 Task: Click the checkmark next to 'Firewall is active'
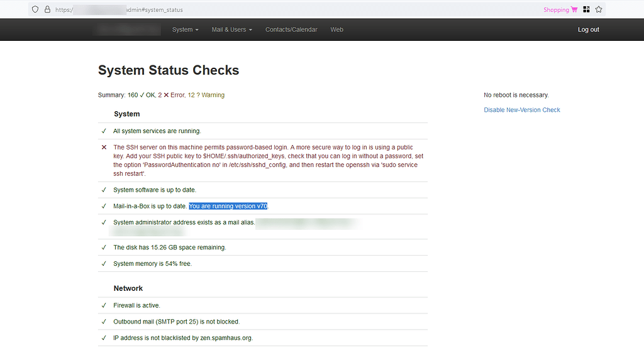[104, 305]
